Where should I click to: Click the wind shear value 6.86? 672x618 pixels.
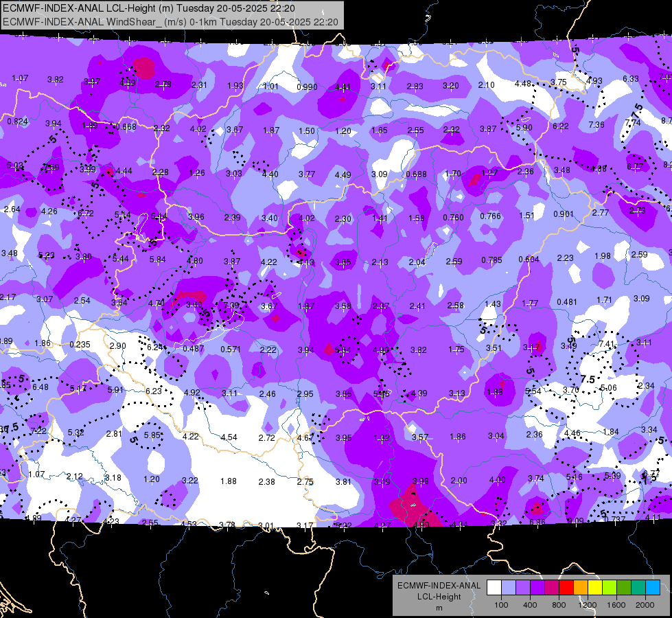[537, 522]
